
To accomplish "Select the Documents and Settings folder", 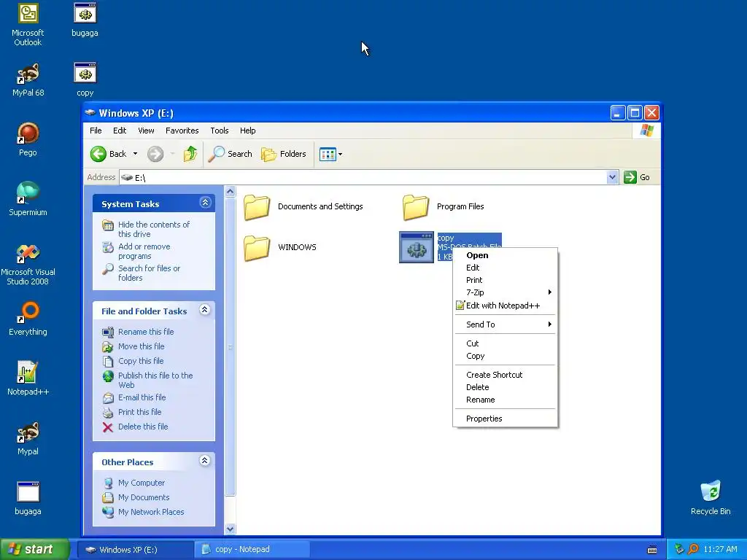I will point(303,206).
